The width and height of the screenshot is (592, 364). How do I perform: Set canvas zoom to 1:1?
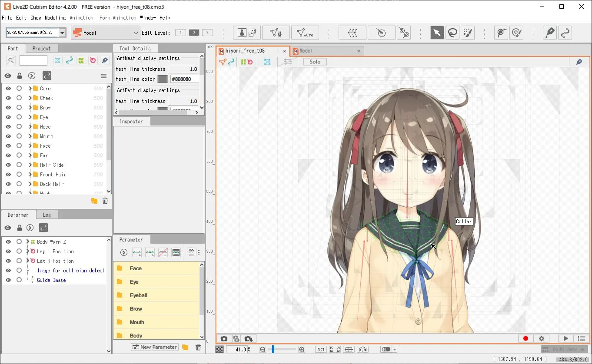[x=321, y=349]
